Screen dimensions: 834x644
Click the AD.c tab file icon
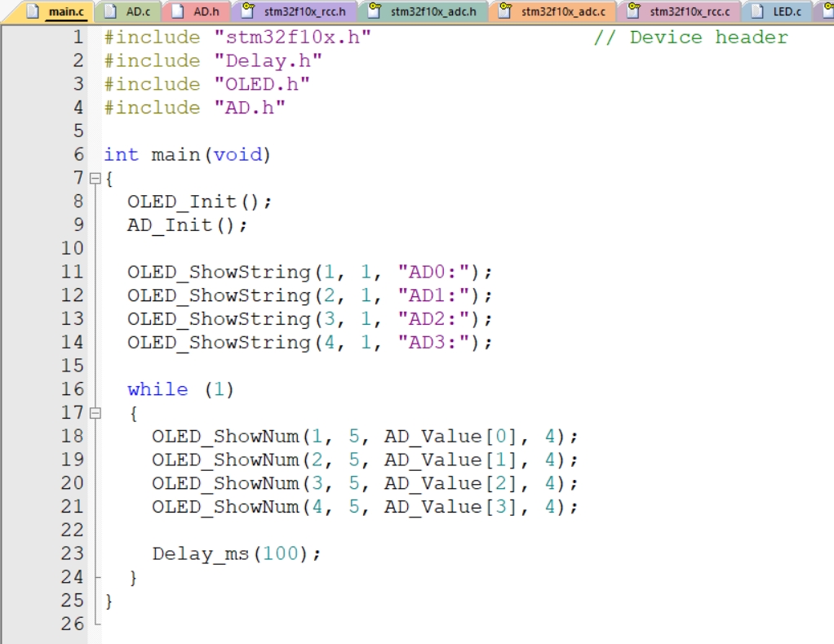point(111,11)
